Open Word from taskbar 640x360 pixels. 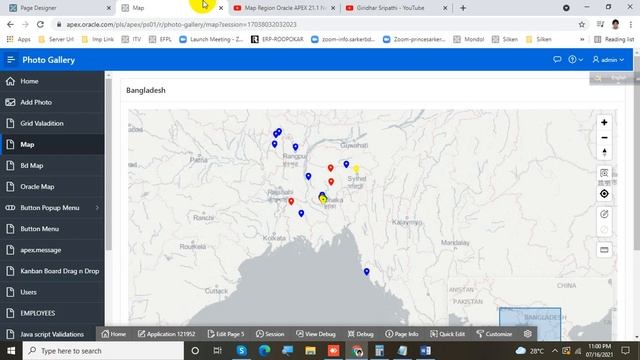pyautogui.click(x=425, y=351)
